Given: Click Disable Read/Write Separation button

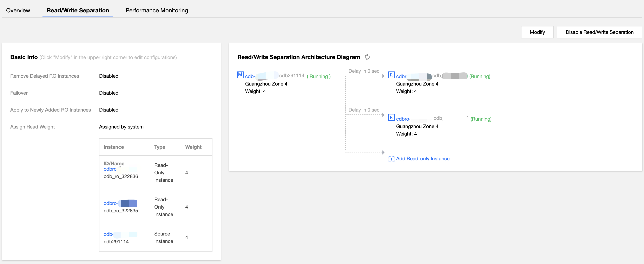Looking at the screenshot, I should pyautogui.click(x=599, y=32).
